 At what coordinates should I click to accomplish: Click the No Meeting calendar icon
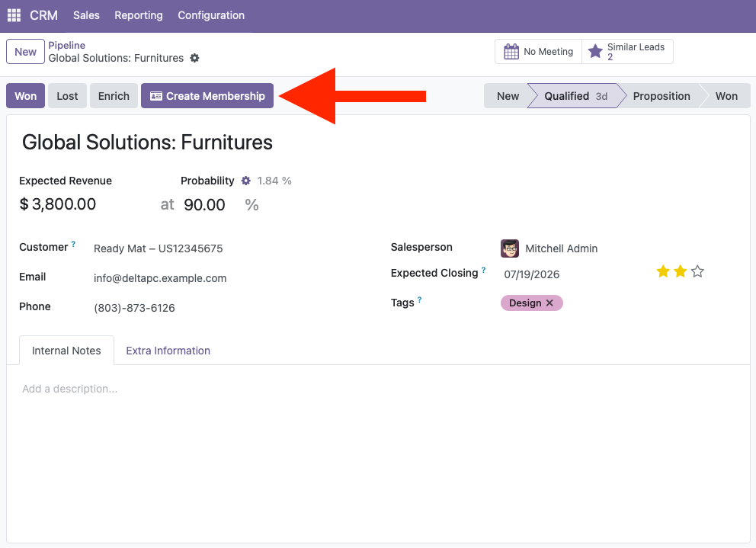pos(511,51)
